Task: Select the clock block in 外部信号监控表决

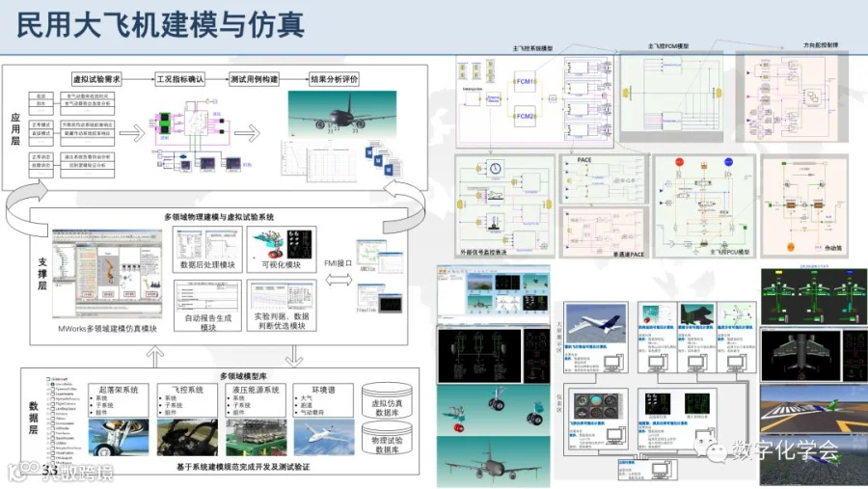Action: click(495, 168)
